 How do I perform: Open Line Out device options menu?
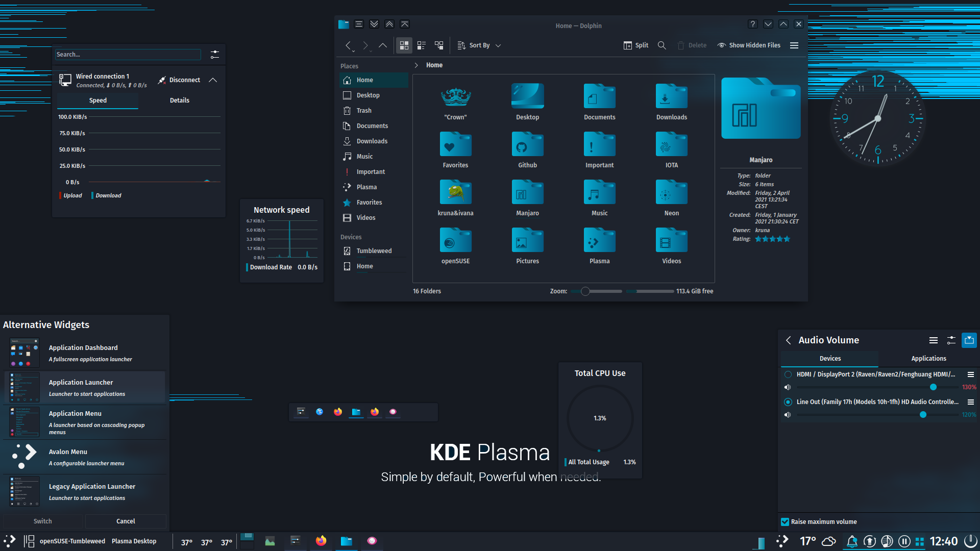coord(971,402)
